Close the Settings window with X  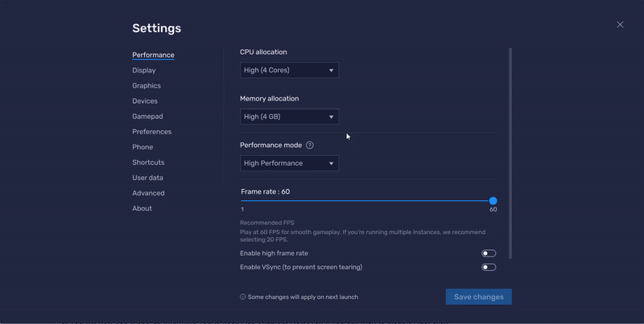620,25
